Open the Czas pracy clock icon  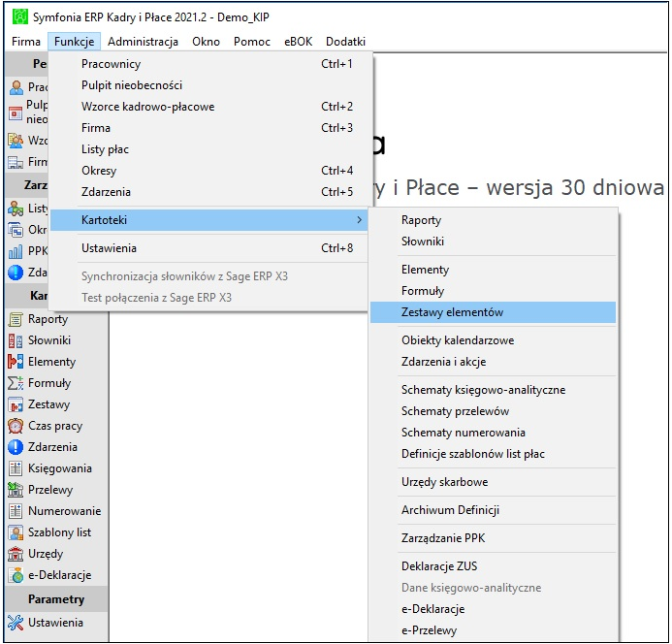pos(16,426)
